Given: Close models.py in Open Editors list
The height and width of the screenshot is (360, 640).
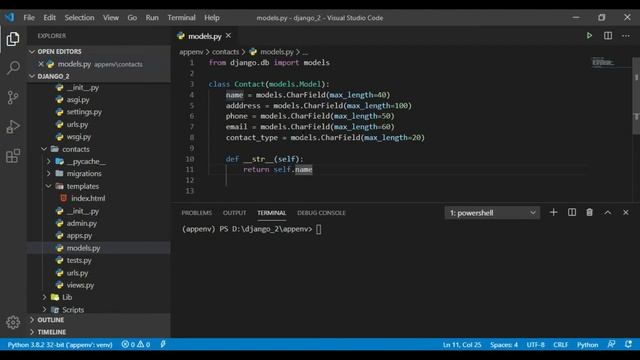Looking at the screenshot, I should [x=41, y=64].
